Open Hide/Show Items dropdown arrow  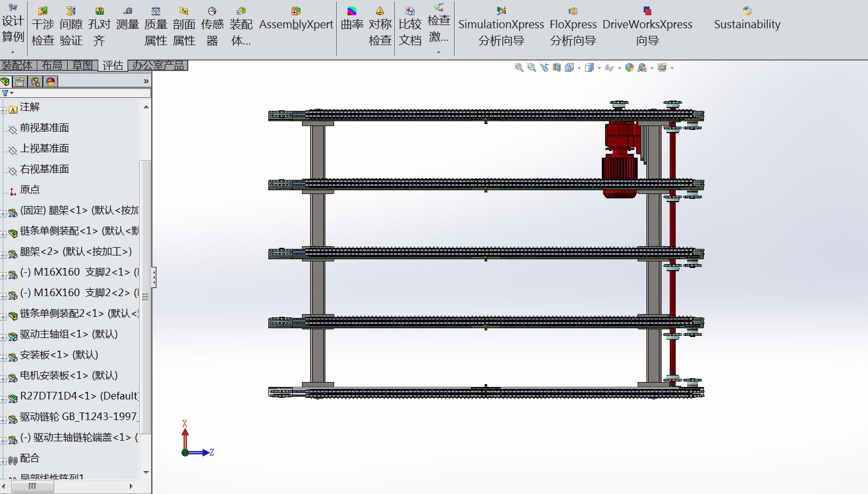click(x=619, y=68)
